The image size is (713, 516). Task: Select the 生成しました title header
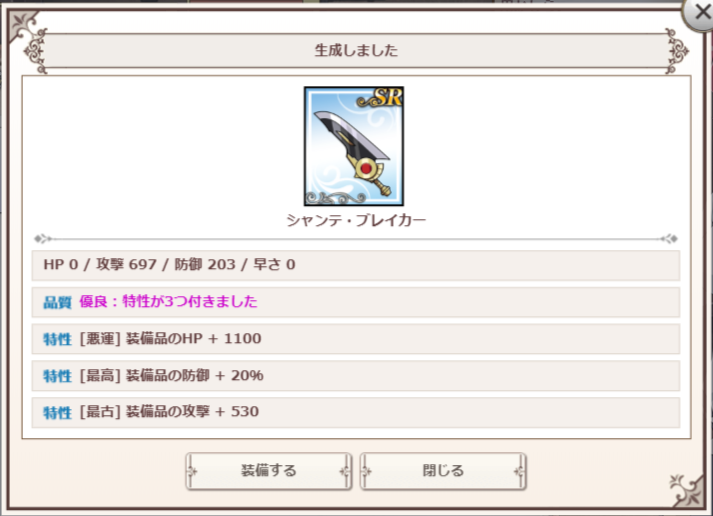pyautogui.click(x=356, y=50)
